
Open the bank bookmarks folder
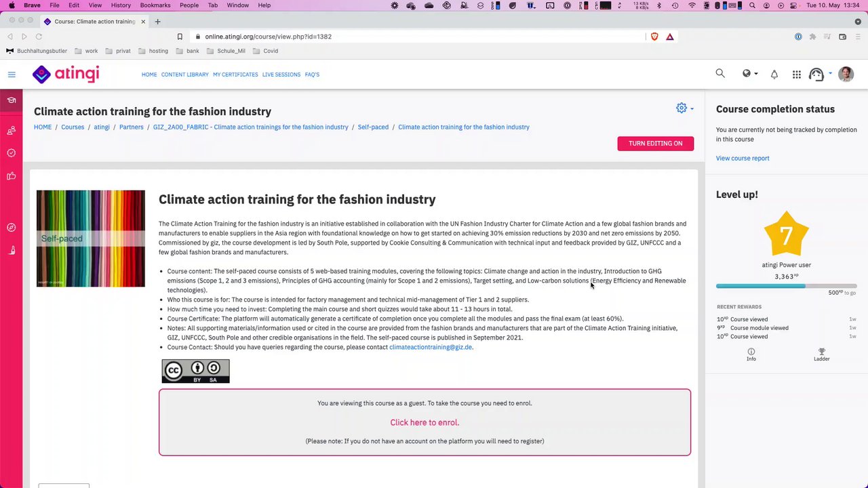(188, 51)
